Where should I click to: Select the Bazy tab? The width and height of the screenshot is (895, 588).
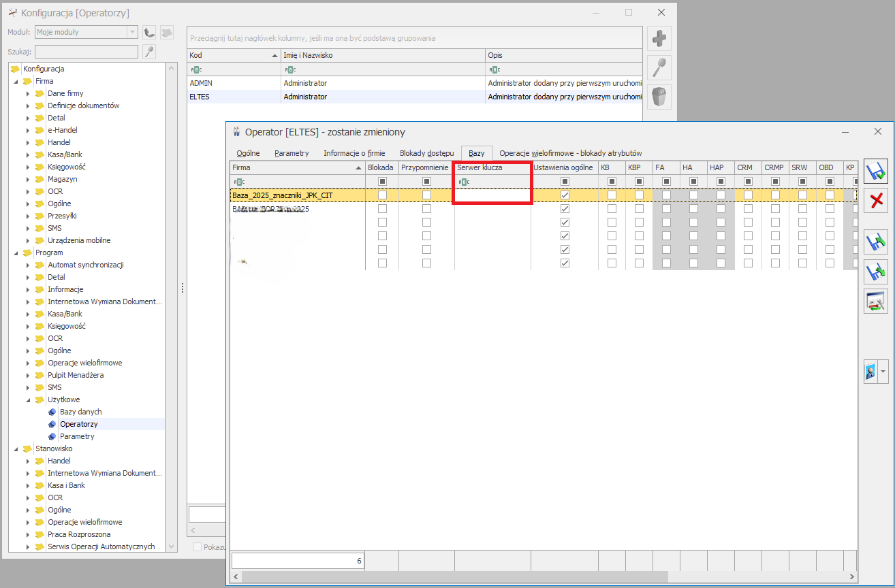point(477,153)
